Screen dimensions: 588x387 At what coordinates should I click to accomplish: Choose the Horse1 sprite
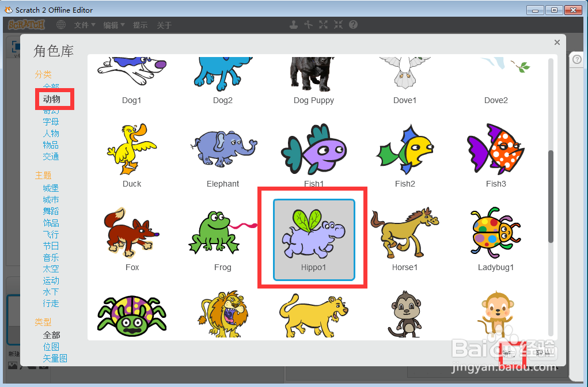point(405,239)
